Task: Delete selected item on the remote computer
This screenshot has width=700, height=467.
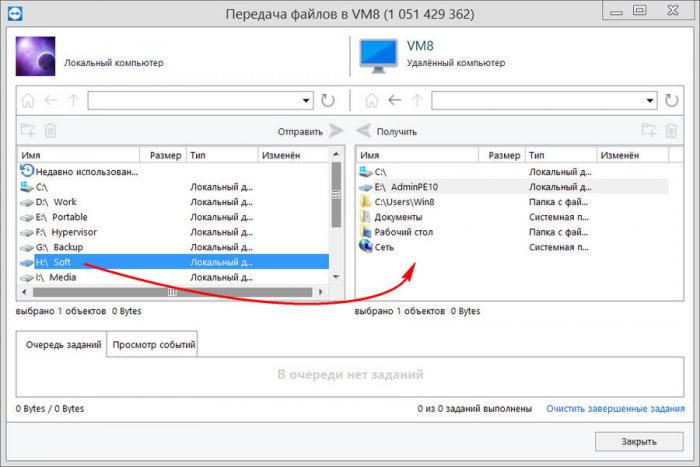Action: (671, 131)
